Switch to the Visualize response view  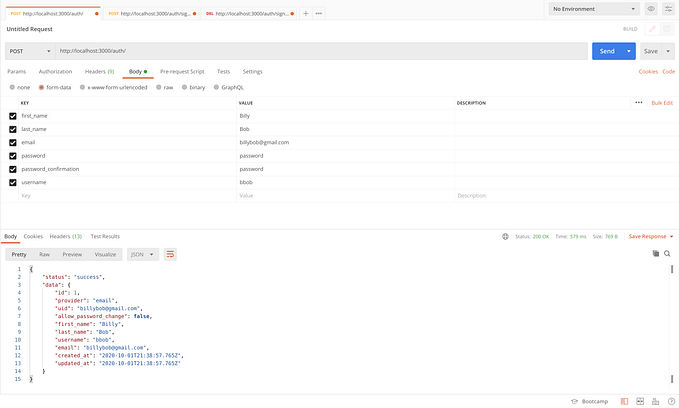tap(105, 254)
